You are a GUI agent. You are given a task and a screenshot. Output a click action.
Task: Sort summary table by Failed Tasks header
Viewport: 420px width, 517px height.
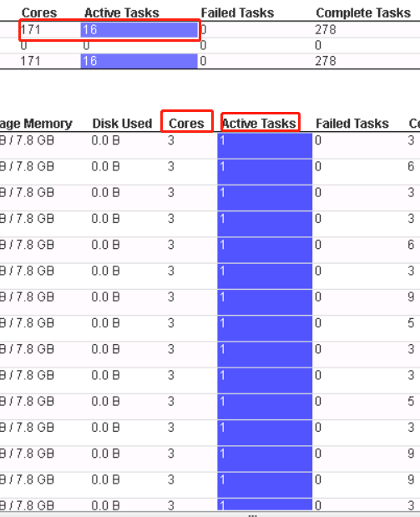coord(237,13)
